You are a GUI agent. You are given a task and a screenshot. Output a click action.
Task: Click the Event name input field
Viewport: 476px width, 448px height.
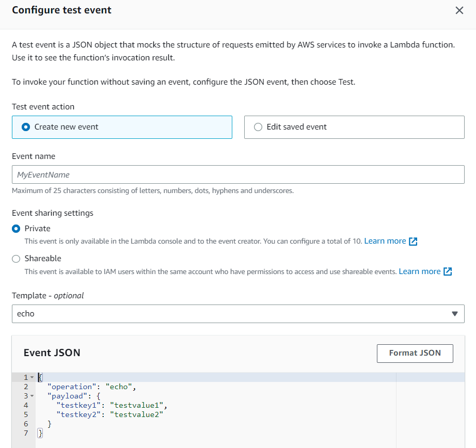click(238, 174)
